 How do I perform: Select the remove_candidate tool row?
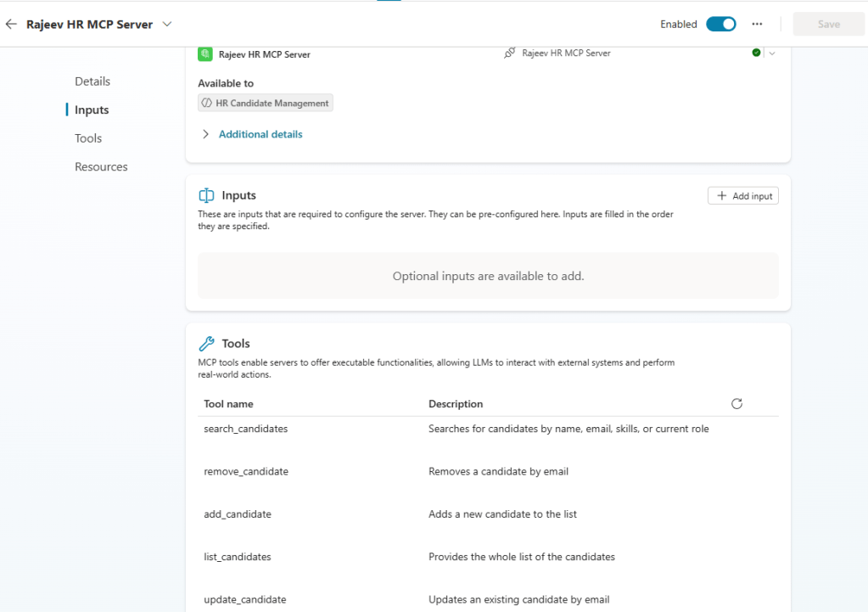[x=246, y=472]
